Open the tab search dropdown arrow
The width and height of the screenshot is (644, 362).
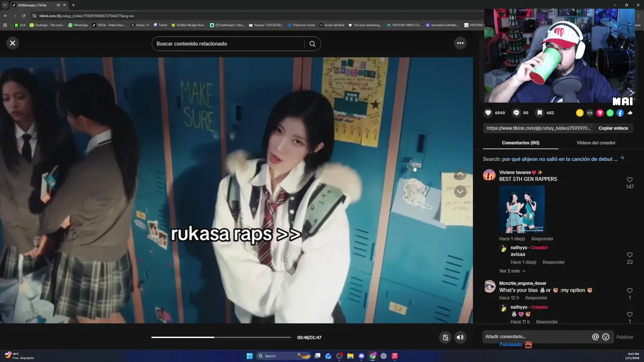pos(5,5)
